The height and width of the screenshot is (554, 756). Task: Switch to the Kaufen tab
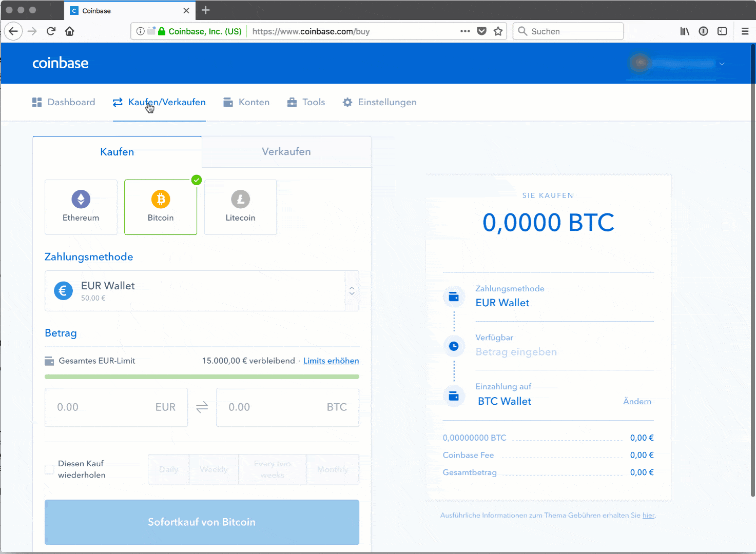[x=117, y=152]
